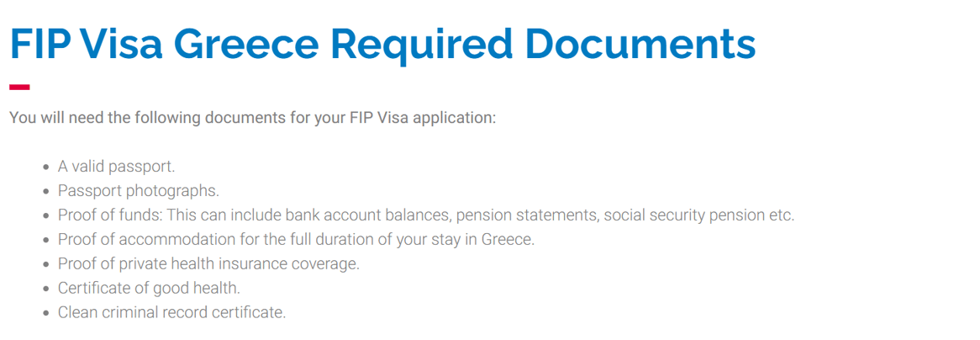Click the bullet dot beside "Proof of funds"
Image resolution: width=980 pixels, height=340 pixels.
click(45, 216)
